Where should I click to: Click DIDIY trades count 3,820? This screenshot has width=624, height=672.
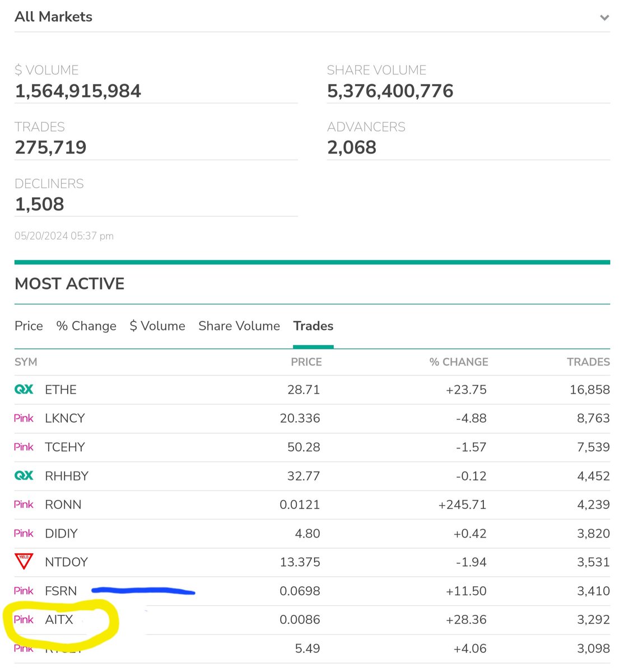click(593, 534)
